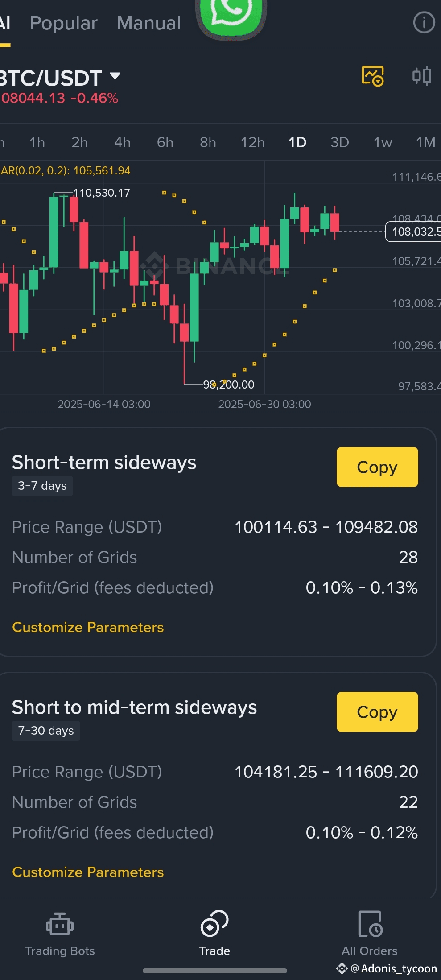Image resolution: width=441 pixels, height=980 pixels.
Task: Switch to the Manual tab
Action: pyautogui.click(x=148, y=23)
